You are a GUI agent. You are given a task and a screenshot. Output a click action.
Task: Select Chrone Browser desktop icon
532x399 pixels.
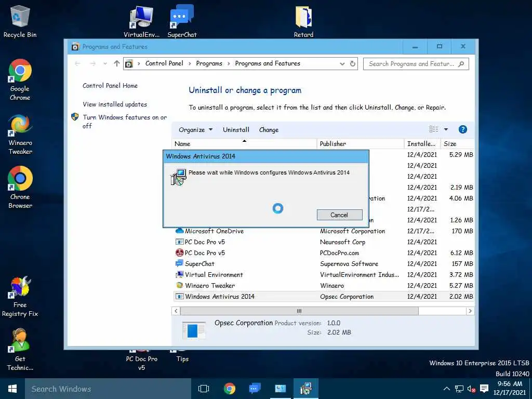point(20,187)
